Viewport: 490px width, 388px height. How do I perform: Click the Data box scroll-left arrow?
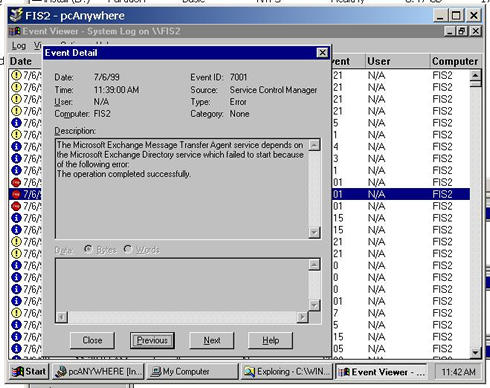[x=62, y=317]
